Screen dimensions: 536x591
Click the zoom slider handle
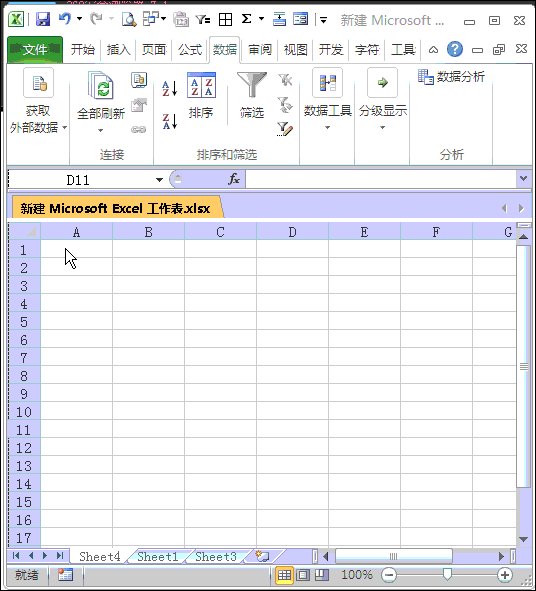[x=447, y=574]
